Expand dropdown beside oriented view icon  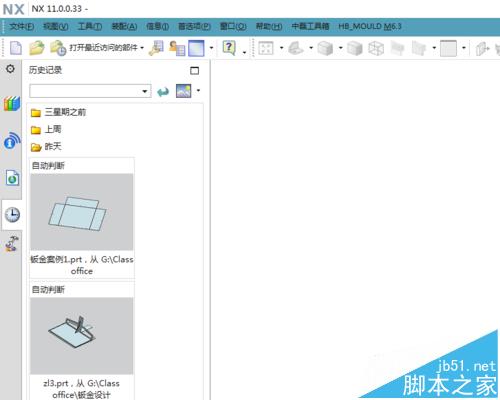click(x=311, y=48)
